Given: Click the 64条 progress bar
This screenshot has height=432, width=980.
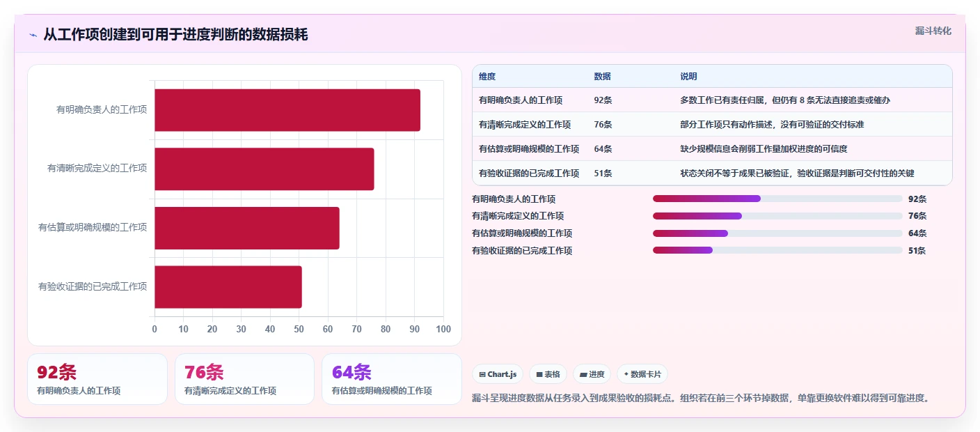Looking at the screenshot, I should 777,233.
